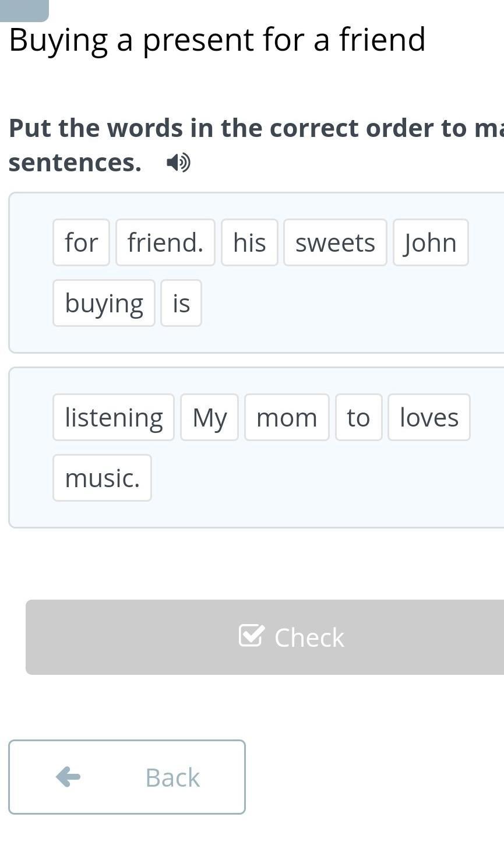Image resolution: width=504 pixels, height=856 pixels.
Task: Submit answers with the Check button
Action: coord(265,637)
